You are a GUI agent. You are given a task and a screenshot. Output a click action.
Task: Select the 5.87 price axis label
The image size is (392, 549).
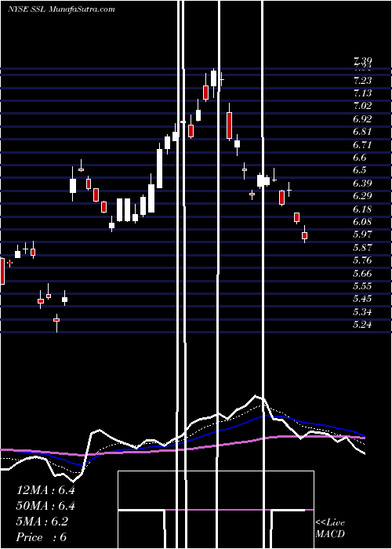(x=362, y=248)
